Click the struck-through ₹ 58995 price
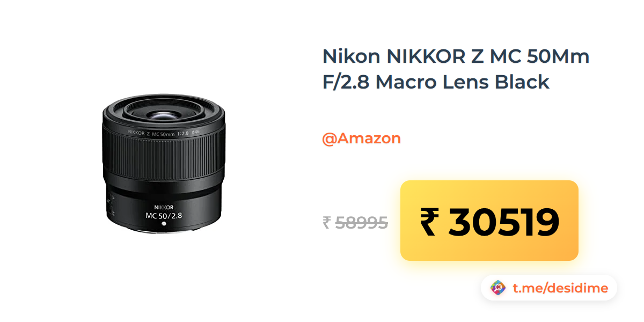 click(355, 222)
